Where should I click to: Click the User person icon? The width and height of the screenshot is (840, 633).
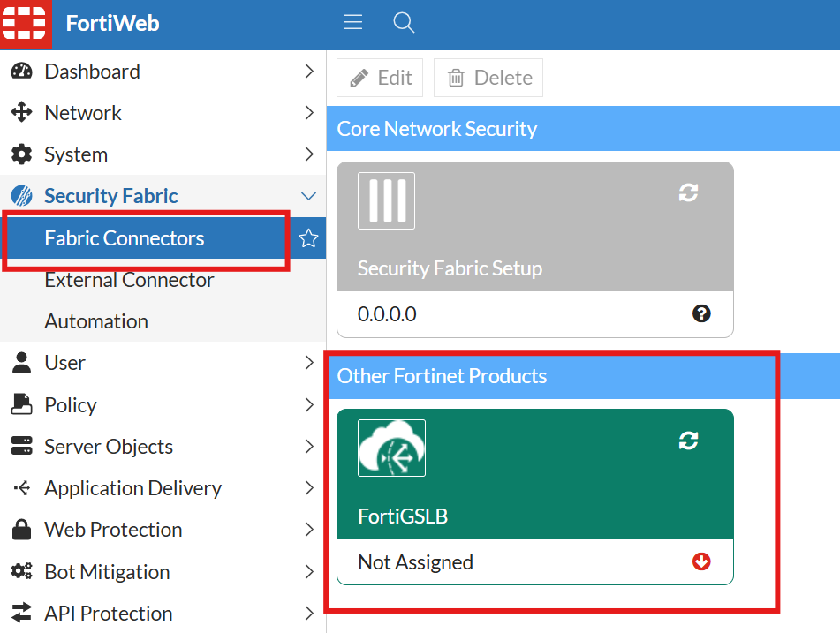[21, 363]
